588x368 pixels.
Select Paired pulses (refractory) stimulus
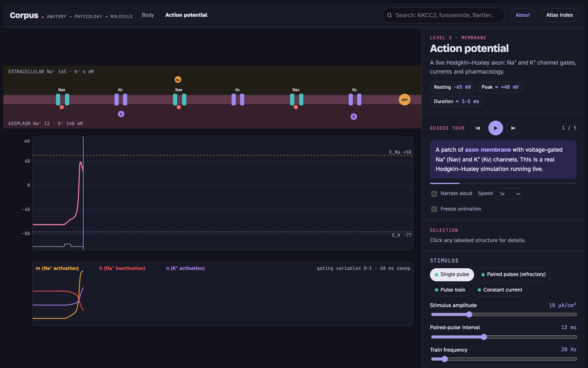(513, 274)
